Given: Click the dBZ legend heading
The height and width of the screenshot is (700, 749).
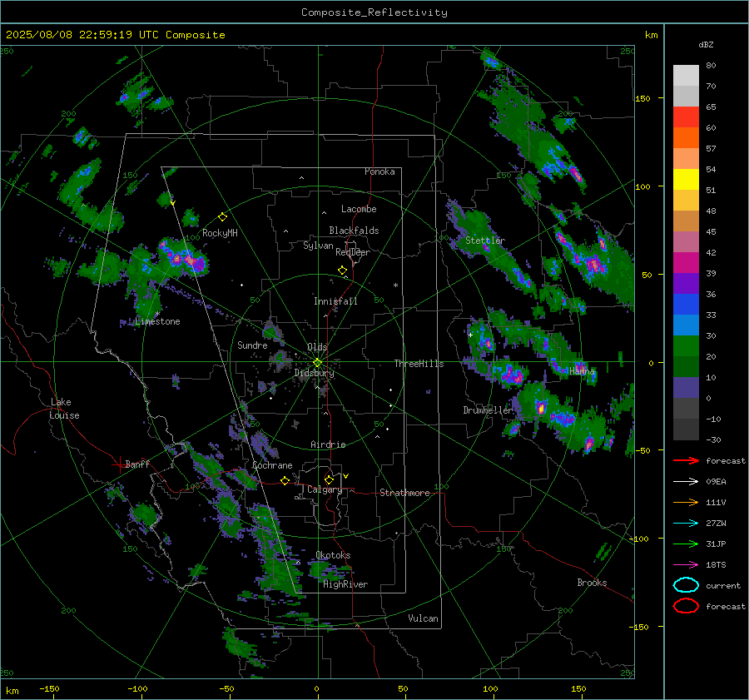Looking at the screenshot, I should click(x=706, y=44).
